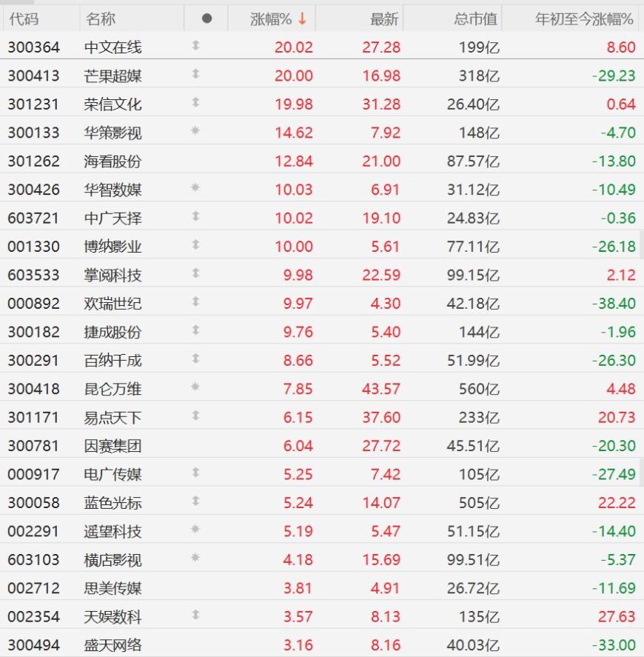Click the star marker in 遥望科技 row
The width and height of the screenshot is (644, 657).
[x=195, y=529]
